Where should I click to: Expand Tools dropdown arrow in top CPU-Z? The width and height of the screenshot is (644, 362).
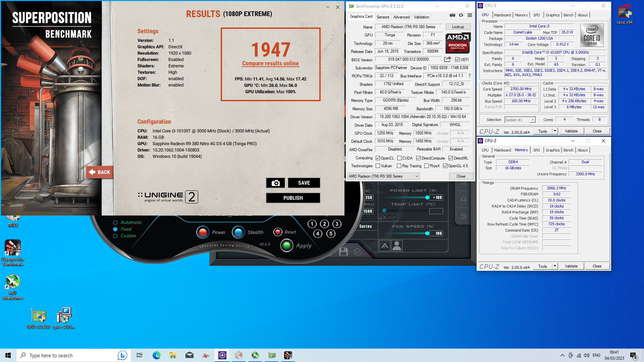[555, 131]
